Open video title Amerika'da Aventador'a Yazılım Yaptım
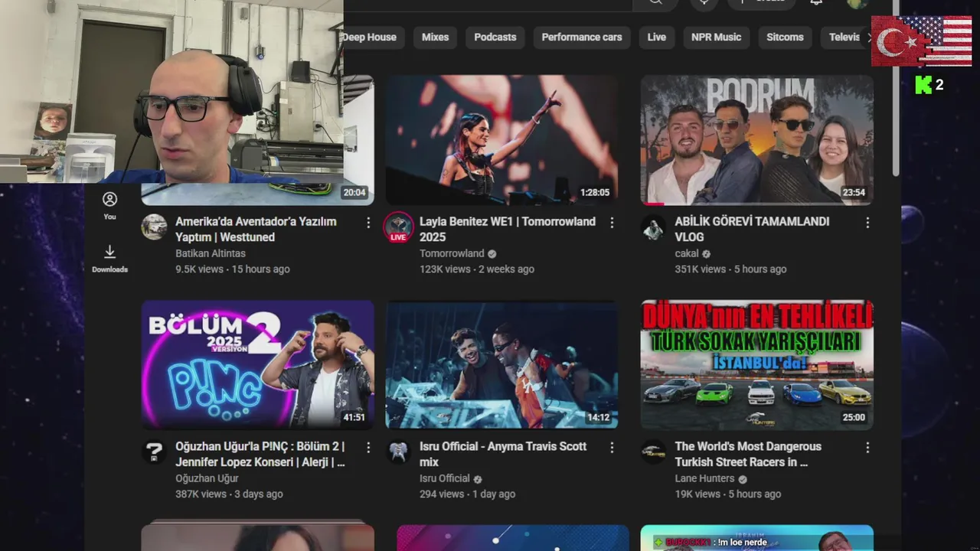980x551 pixels. (x=256, y=230)
